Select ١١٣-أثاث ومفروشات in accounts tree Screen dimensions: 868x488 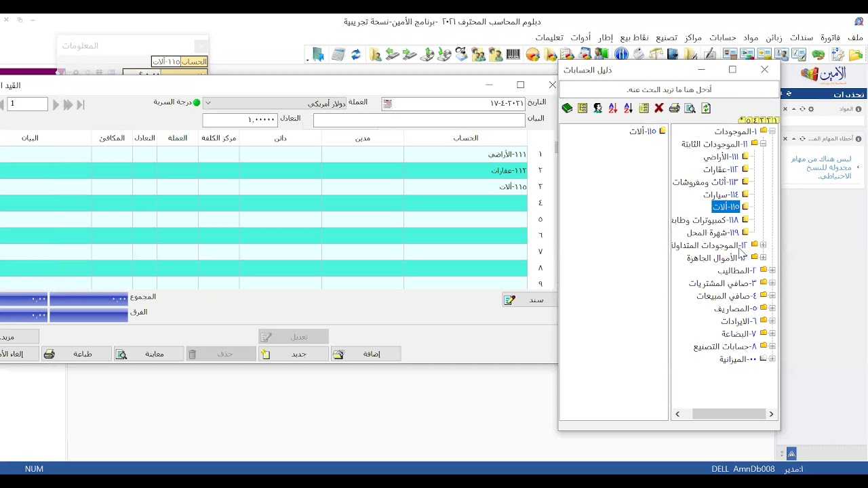pos(705,182)
